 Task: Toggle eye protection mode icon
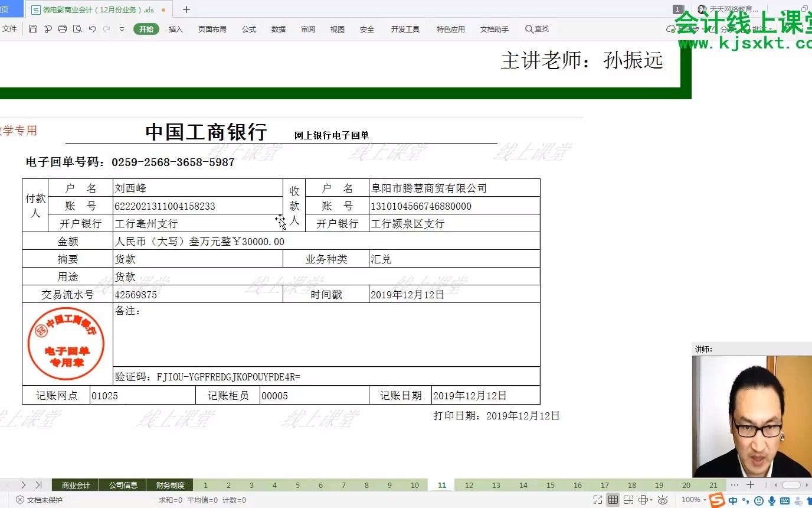pos(662,500)
